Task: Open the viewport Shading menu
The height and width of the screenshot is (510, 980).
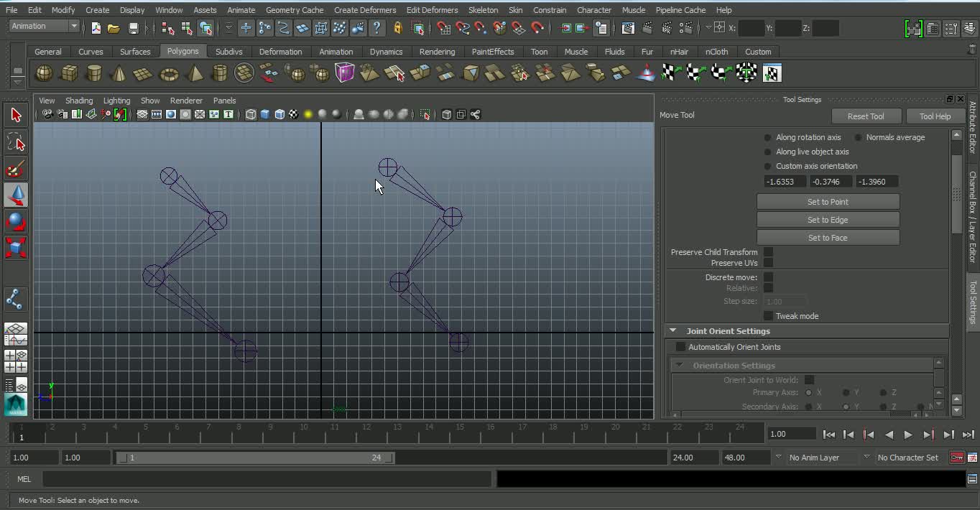Action: coord(79,101)
